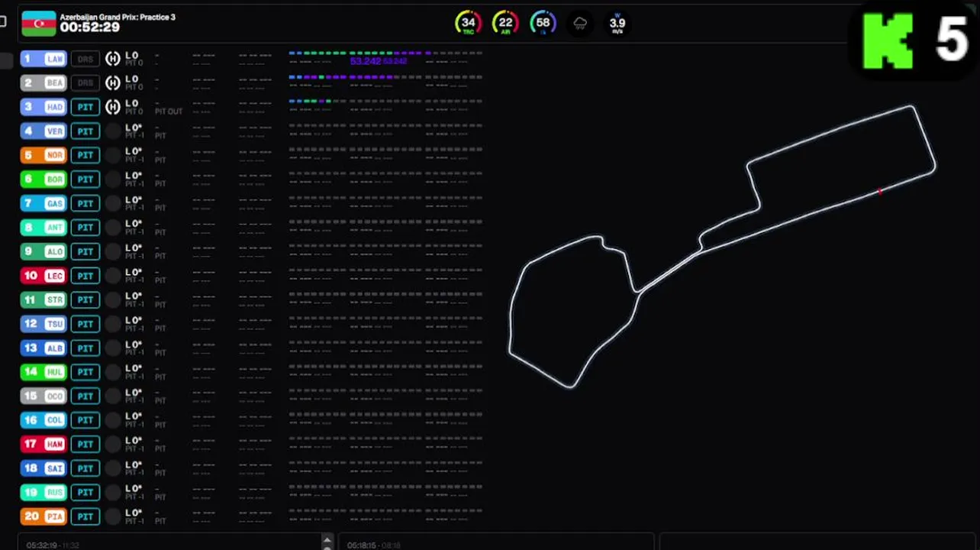Screen dimensions: 980x550
Task: Select driver tag 1 LAW
Action: pos(44,59)
